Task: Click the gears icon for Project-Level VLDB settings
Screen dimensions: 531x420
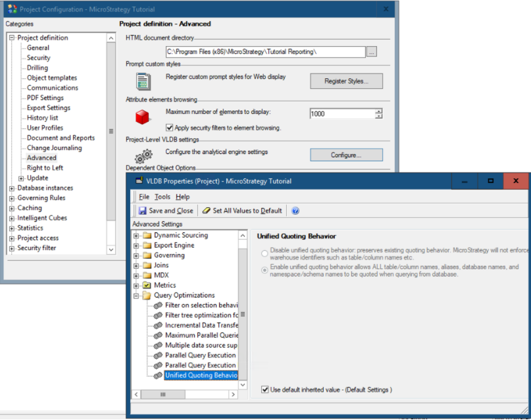Action: [x=143, y=155]
